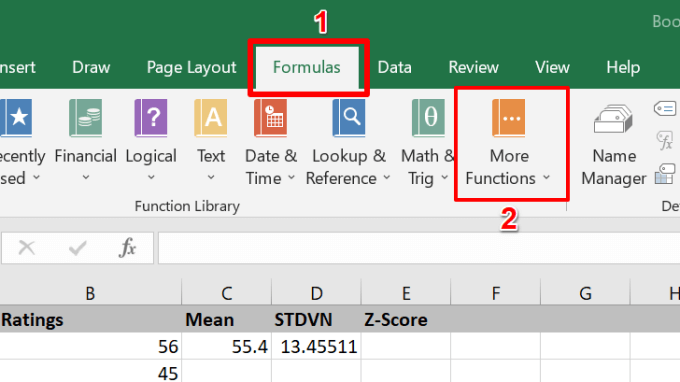Click the Name Manager label
Image resolution: width=680 pixels, height=382 pixels.
[x=614, y=167]
